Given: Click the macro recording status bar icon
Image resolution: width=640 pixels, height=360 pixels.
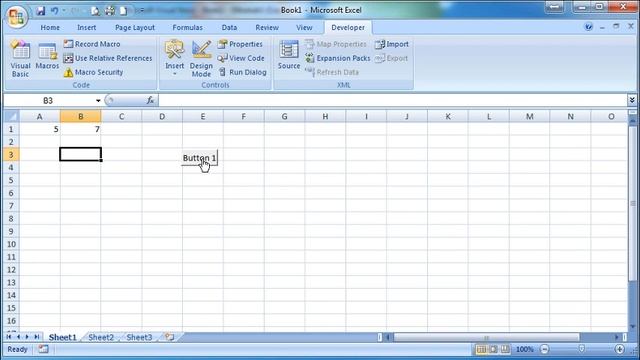Looking at the screenshot, I should 43,349.
